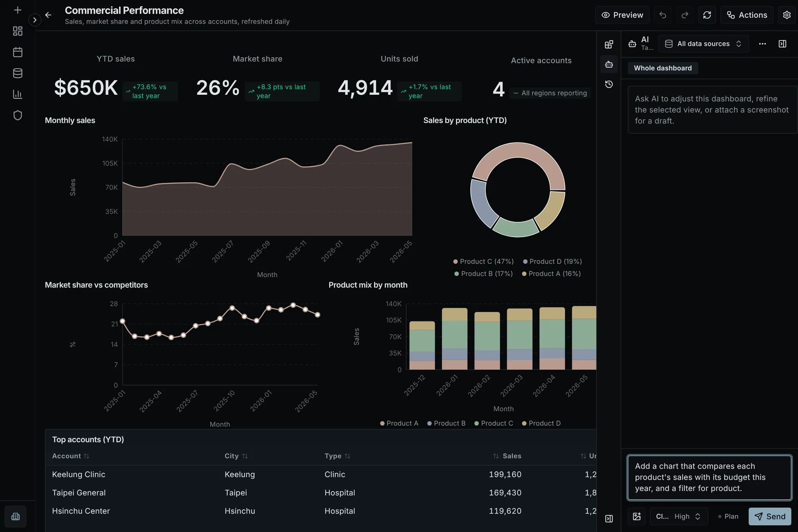Screen dimensions: 798x532
Task: Sort table by Account column
Action: click(70, 456)
